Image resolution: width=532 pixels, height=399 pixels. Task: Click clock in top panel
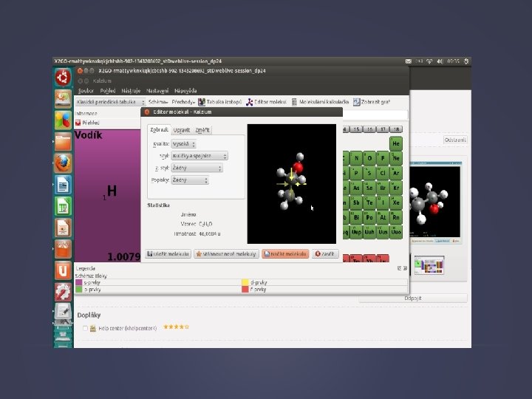tap(453, 61)
